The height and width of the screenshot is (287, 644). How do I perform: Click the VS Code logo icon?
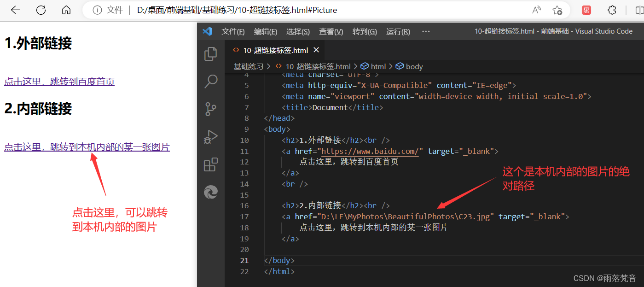click(207, 31)
